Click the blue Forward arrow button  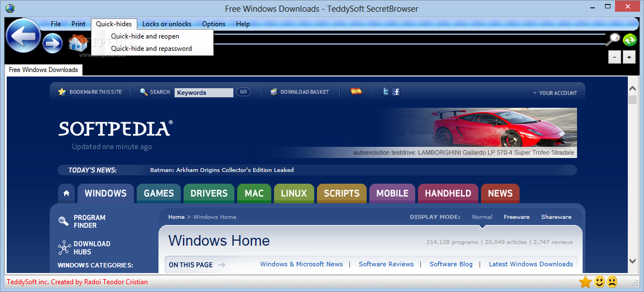click(x=52, y=43)
